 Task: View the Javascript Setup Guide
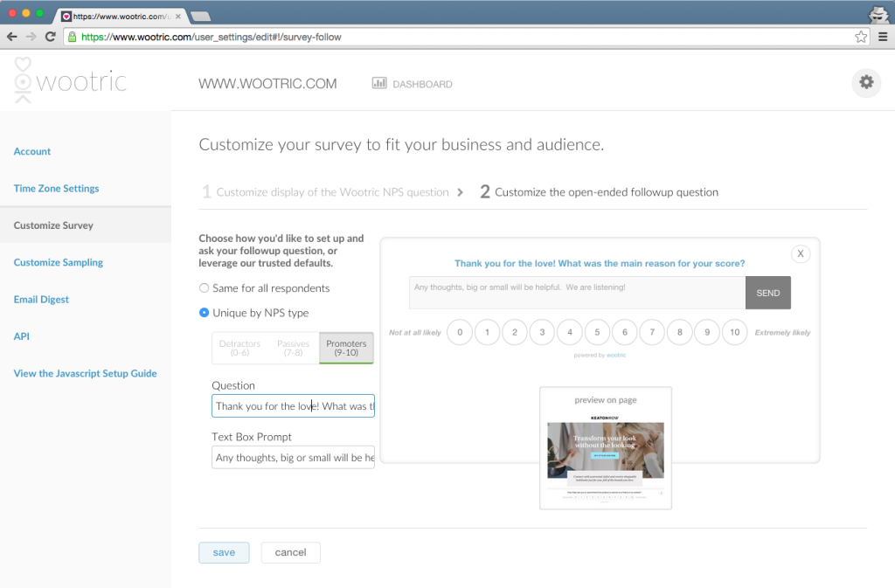click(x=85, y=374)
